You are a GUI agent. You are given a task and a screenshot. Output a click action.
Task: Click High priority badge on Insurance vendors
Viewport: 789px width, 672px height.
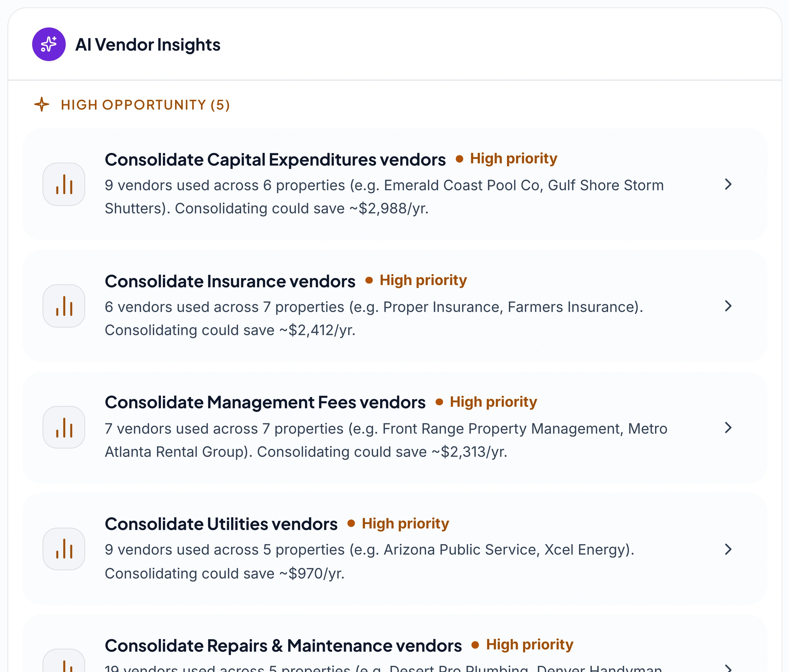point(416,280)
